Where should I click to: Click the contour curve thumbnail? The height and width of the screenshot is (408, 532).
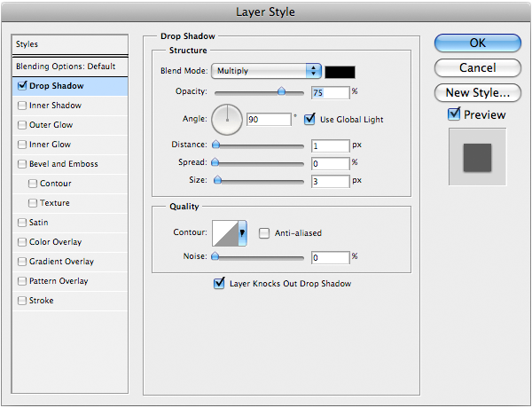223,233
